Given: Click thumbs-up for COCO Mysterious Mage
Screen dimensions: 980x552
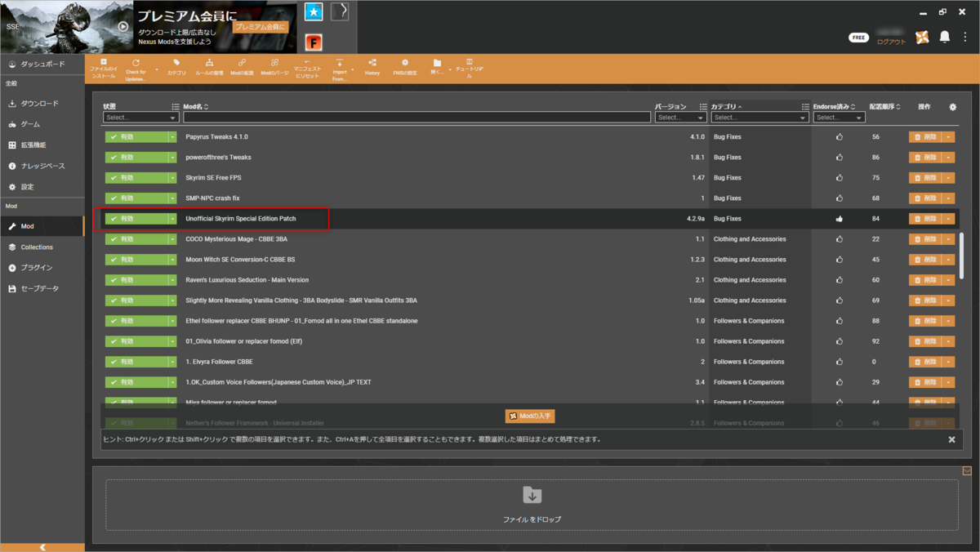Looking at the screenshot, I should point(839,239).
